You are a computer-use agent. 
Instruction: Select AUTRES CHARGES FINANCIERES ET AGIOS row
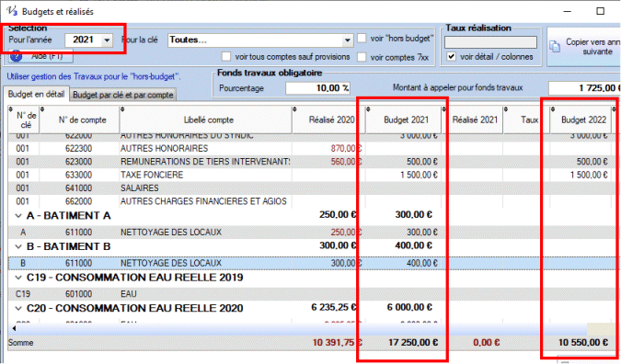[x=313, y=201]
